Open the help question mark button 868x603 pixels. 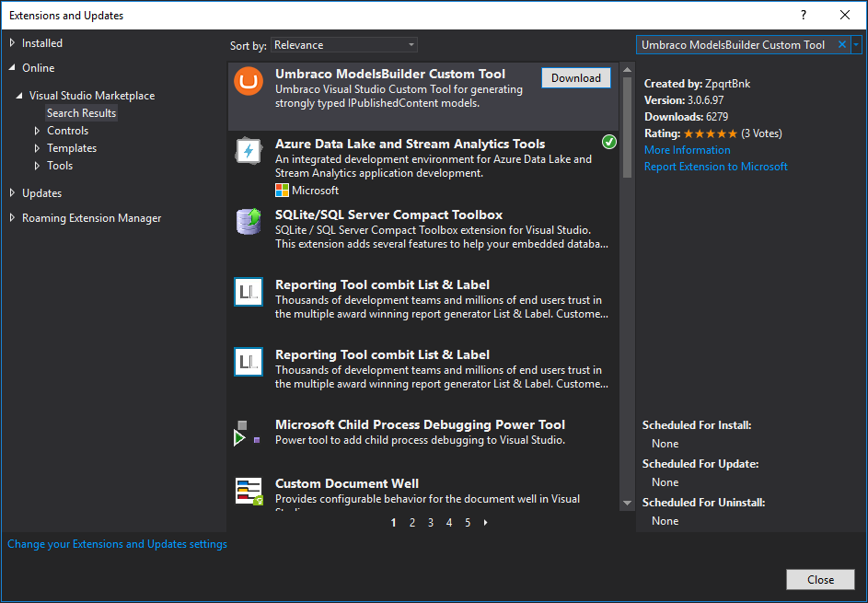(804, 15)
